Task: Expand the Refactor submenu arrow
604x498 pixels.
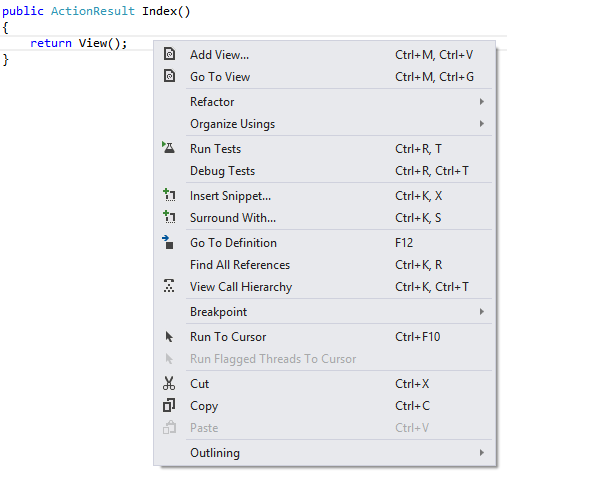Action: pos(482,102)
